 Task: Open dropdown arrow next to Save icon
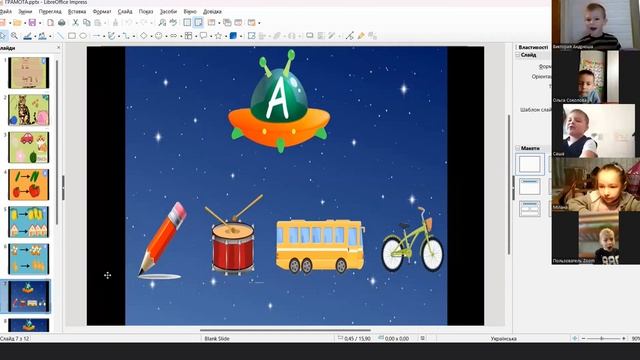39,23
